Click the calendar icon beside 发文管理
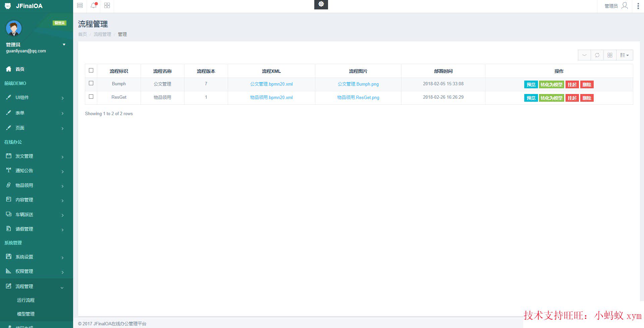Screen dimensions: 644x328 click(x=9, y=156)
